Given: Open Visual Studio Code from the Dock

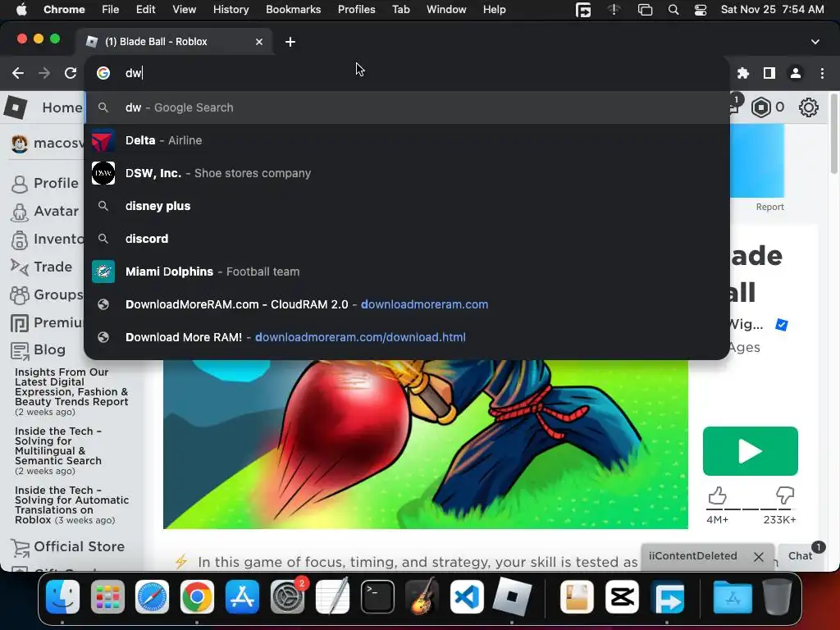Looking at the screenshot, I should point(467,597).
